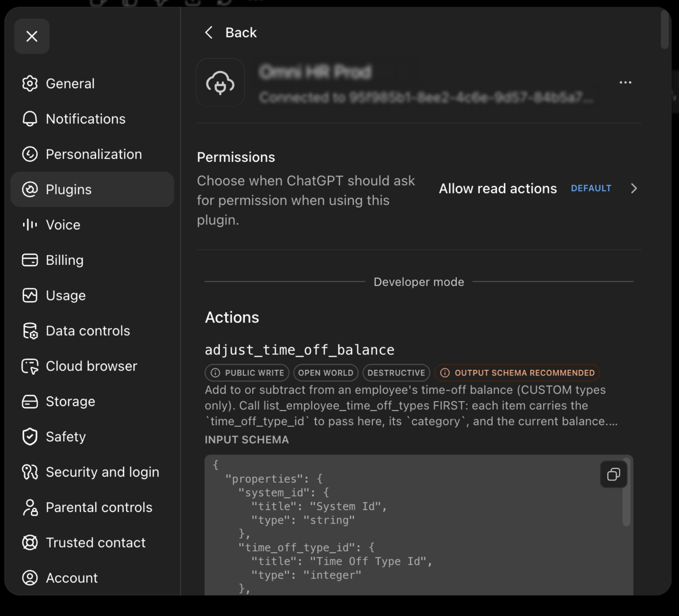Click the Billing card icon

point(30,260)
